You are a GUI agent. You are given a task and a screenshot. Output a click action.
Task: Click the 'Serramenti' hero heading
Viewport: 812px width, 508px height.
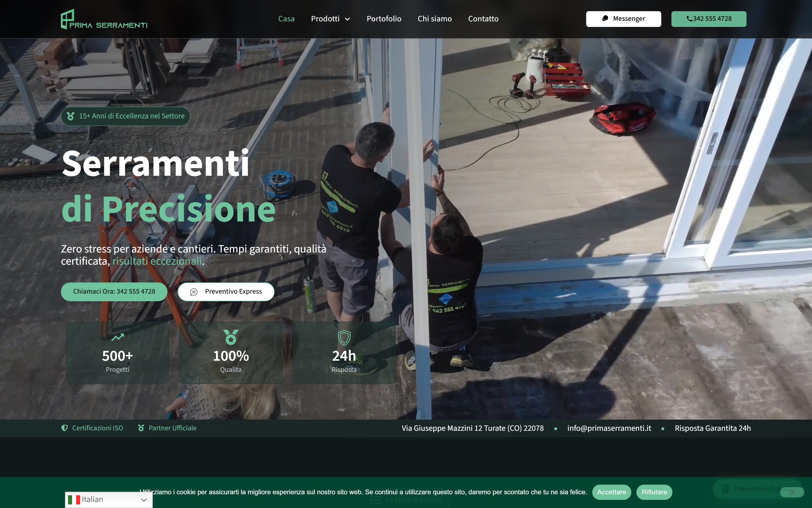[x=156, y=164]
